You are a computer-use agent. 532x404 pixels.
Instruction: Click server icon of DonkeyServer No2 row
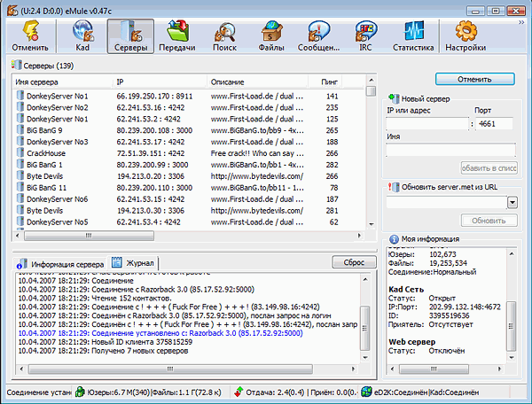click(x=20, y=107)
